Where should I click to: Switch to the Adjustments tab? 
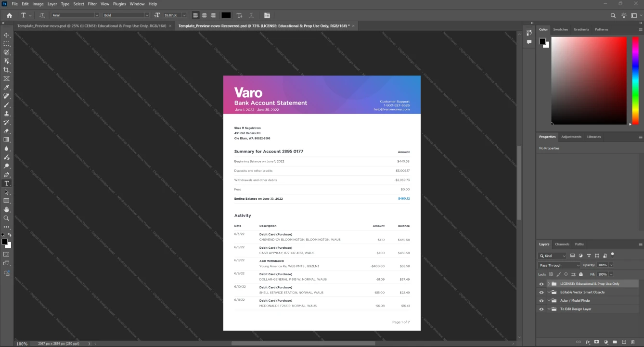pos(571,137)
